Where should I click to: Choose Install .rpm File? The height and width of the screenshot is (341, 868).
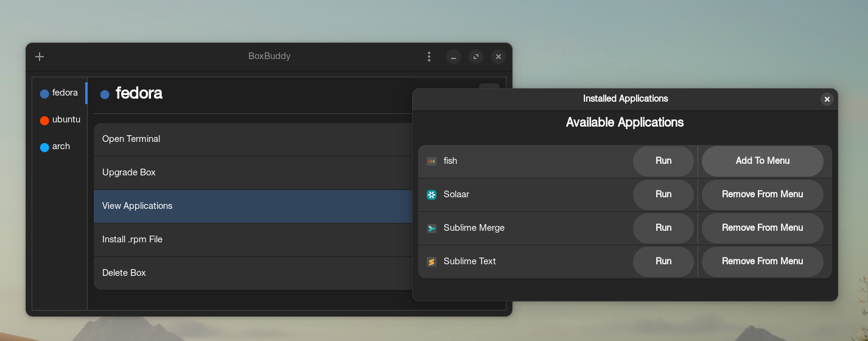coord(253,240)
